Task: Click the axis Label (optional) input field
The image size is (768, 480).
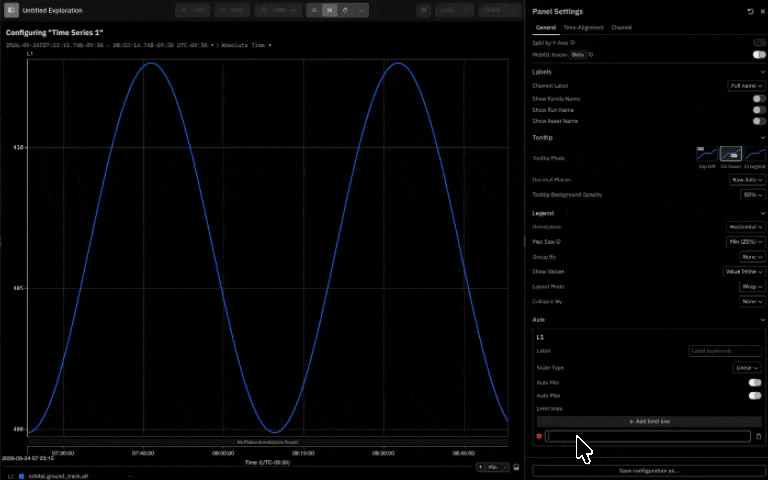Action: (725, 351)
